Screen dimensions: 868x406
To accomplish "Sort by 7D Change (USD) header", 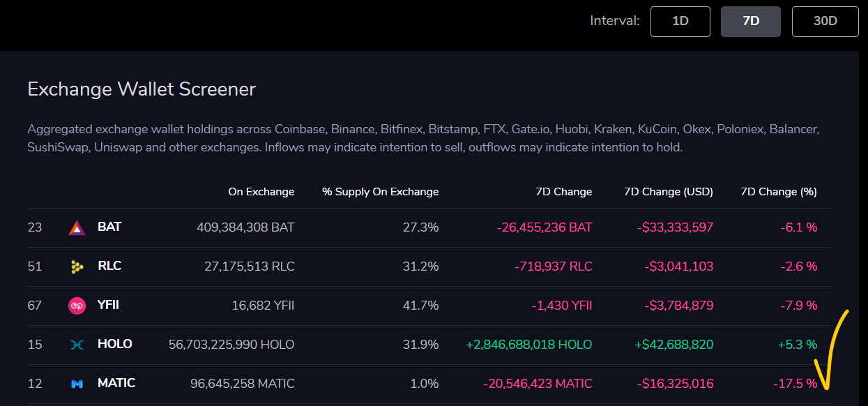I will [x=668, y=192].
